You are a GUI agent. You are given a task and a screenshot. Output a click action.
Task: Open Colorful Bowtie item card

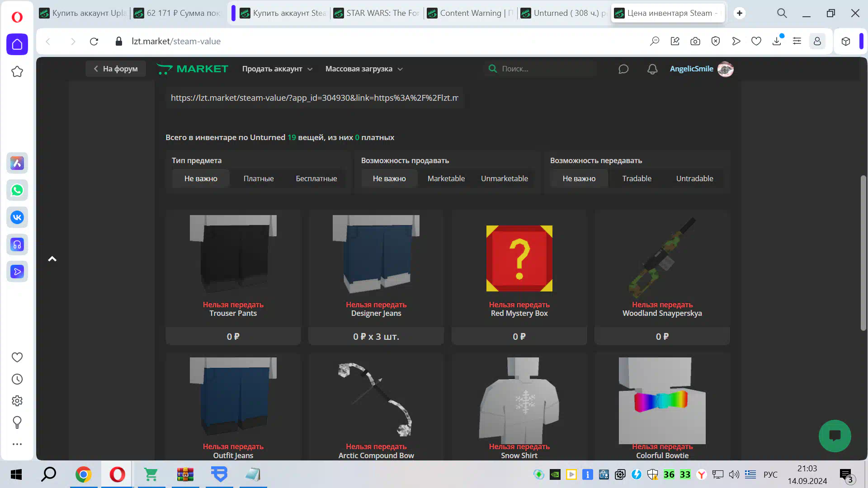coord(662,407)
